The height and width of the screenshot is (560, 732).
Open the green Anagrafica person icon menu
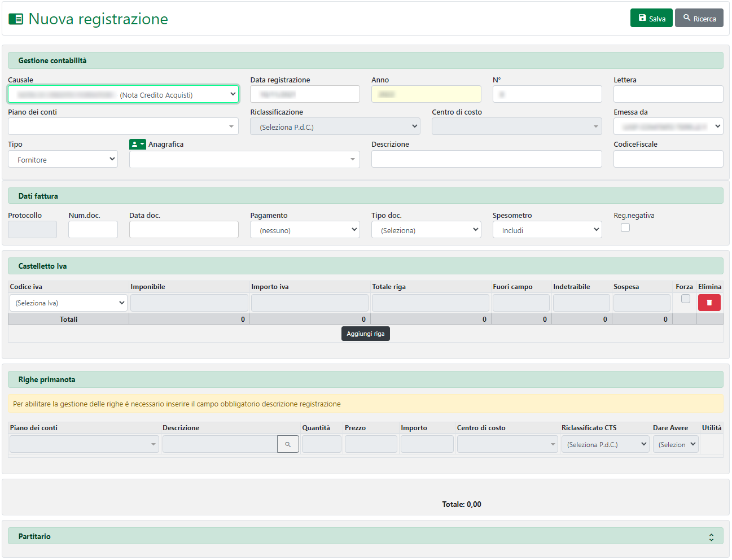coord(137,145)
